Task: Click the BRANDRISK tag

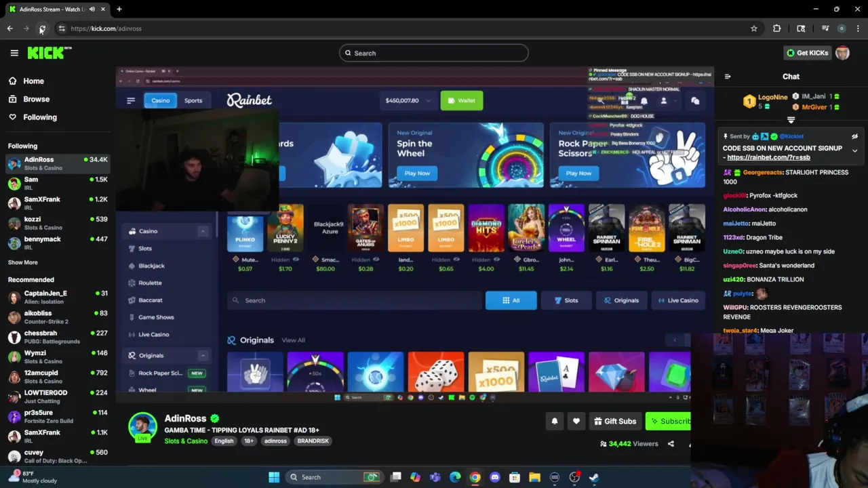Action: coord(313,441)
